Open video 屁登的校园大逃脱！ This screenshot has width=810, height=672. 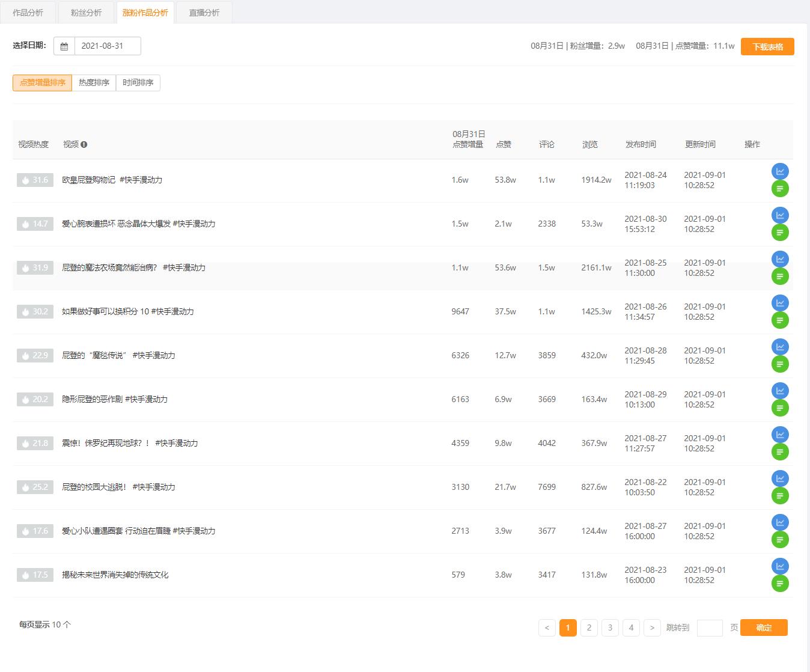point(118,487)
